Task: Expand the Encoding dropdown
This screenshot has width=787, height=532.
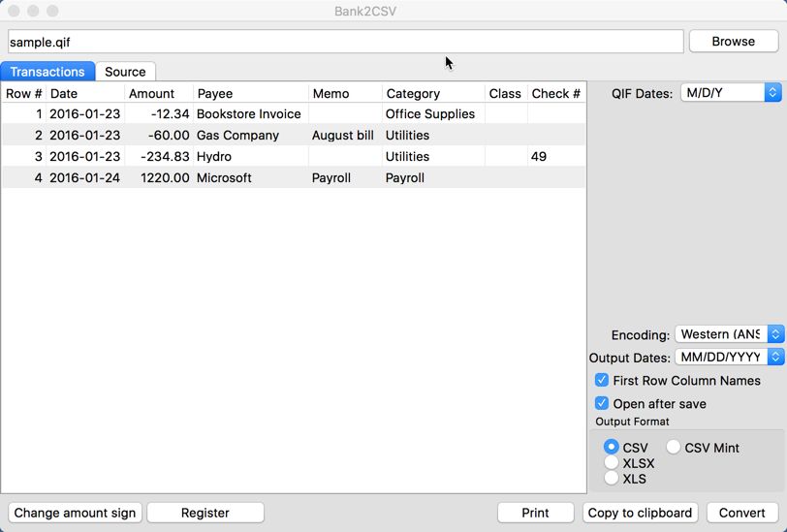Action: [x=729, y=334]
